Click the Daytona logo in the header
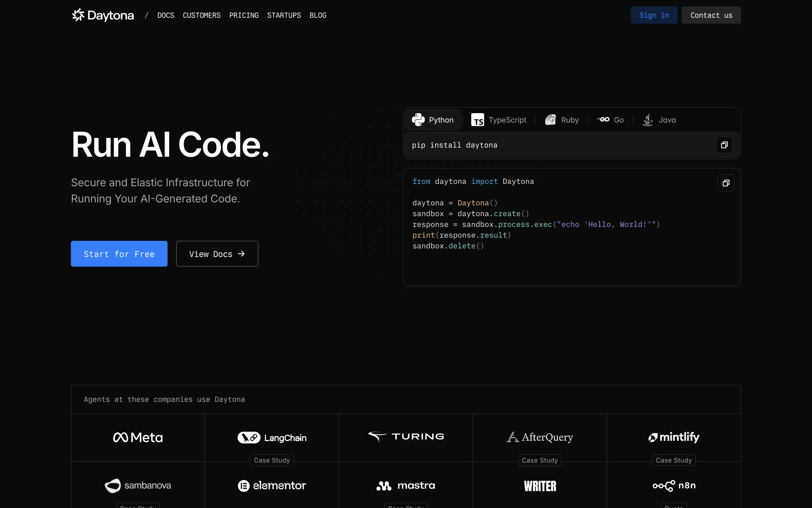 coord(103,15)
